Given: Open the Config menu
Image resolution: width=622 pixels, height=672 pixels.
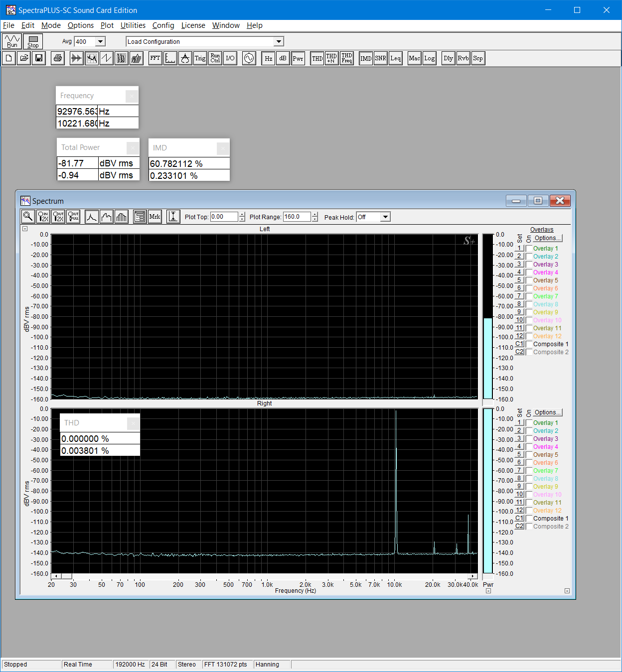Looking at the screenshot, I should click(x=163, y=25).
